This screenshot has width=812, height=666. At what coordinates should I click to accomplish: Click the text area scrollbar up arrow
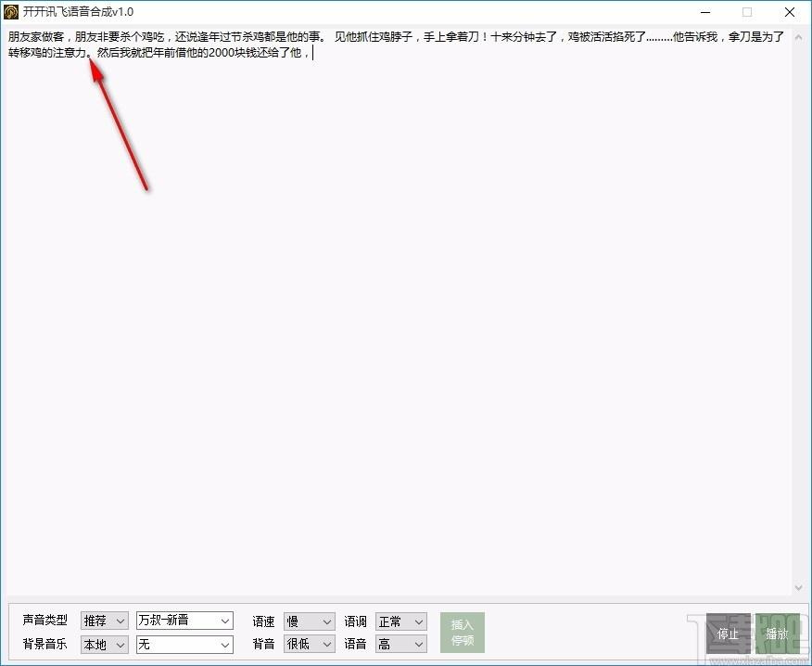pos(798,37)
